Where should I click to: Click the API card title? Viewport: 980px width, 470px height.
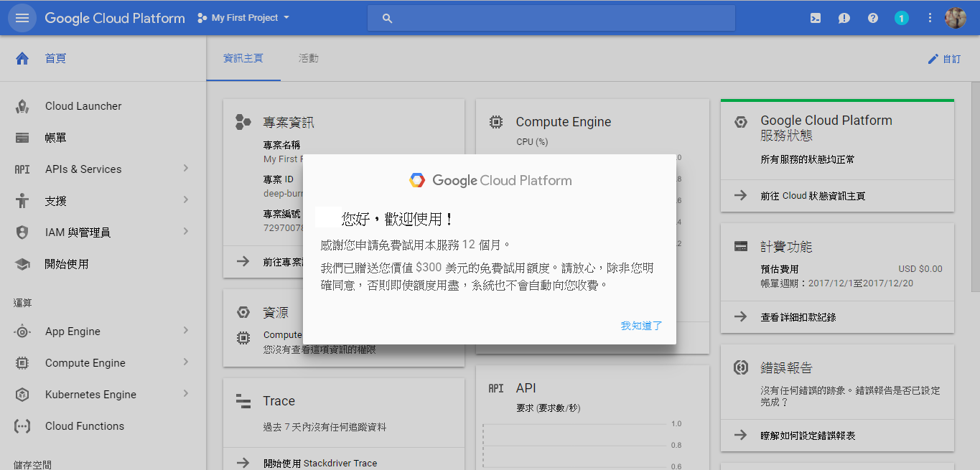pyautogui.click(x=526, y=388)
